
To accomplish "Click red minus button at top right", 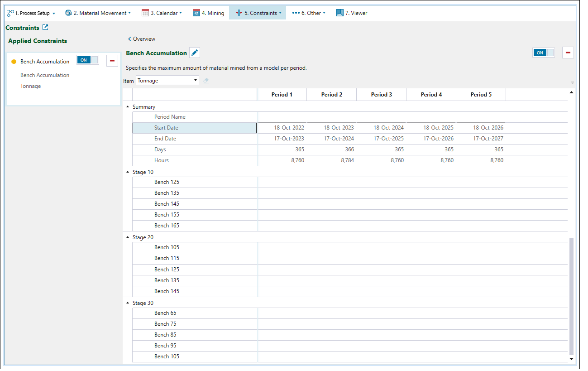I will click(568, 53).
